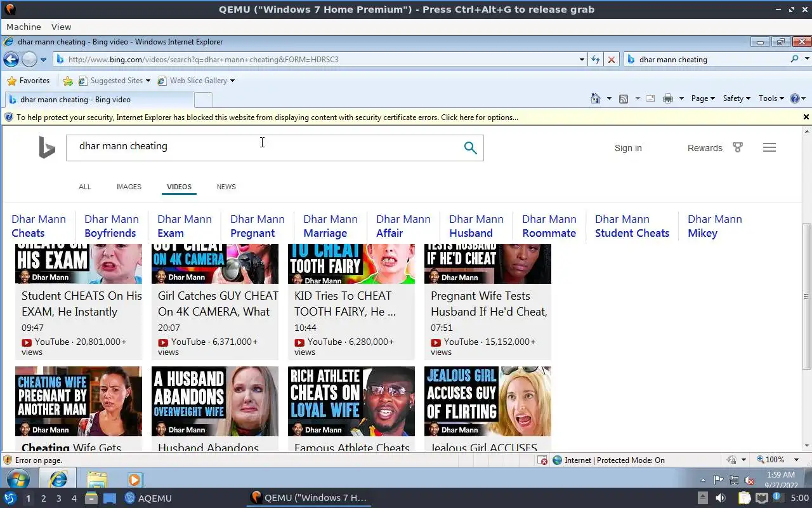Click the Rewards link
The image size is (812, 508).
pyautogui.click(x=705, y=148)
